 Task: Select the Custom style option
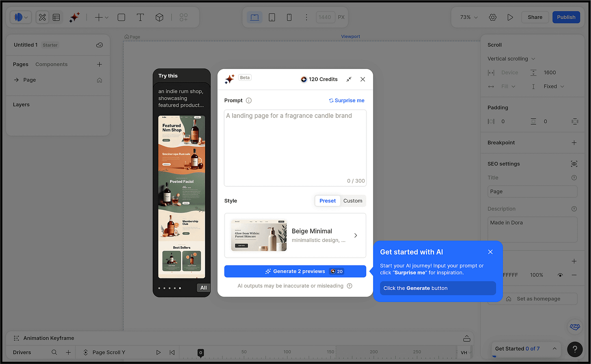point(353,201)
